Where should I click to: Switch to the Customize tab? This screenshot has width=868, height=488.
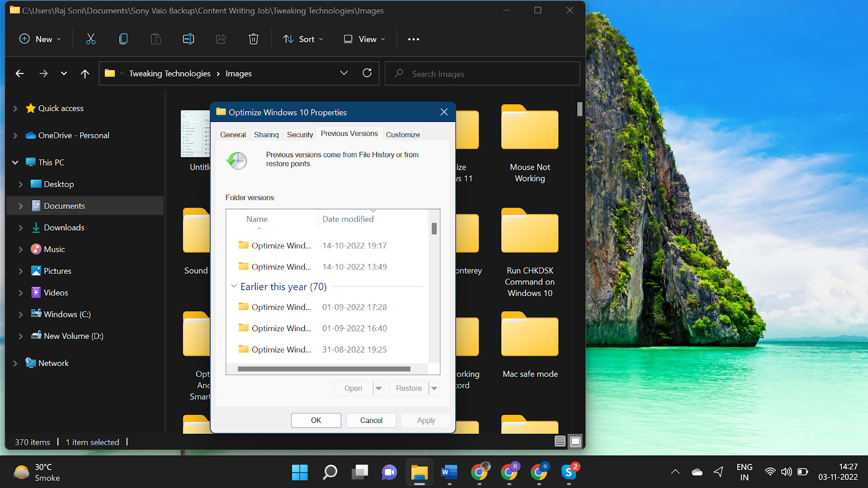pyautogui.click(x=403, y=134)
